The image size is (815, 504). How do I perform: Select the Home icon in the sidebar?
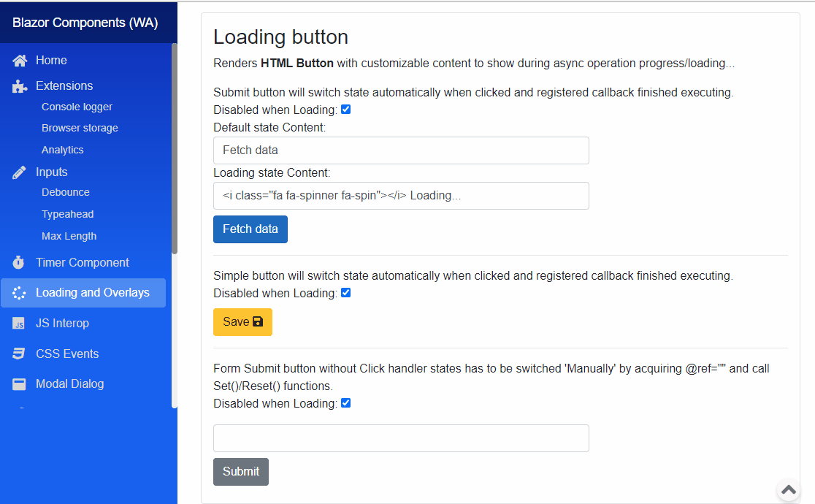point(18,59)
